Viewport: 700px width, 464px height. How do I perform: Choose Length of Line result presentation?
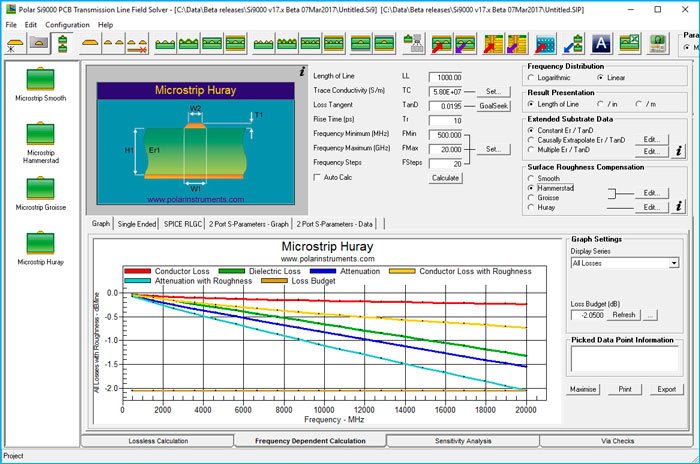tap(531, 104)
